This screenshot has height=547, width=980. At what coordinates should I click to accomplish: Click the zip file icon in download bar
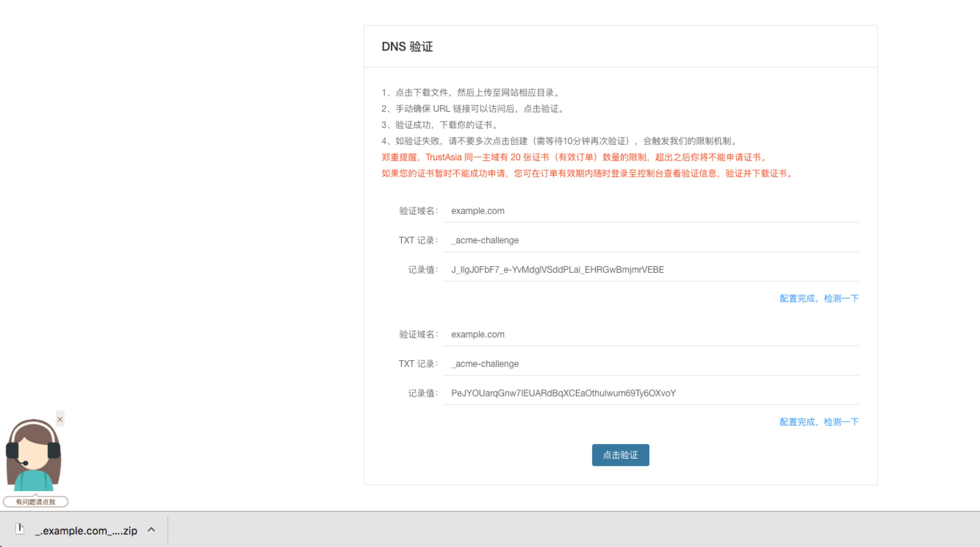coord(20,529)
